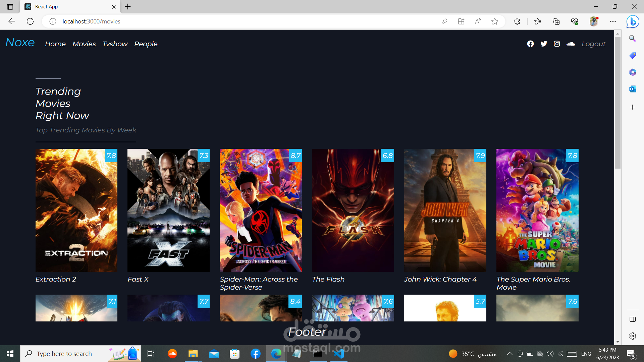Open Visual Studio Code from taskbar

[339, 354]
